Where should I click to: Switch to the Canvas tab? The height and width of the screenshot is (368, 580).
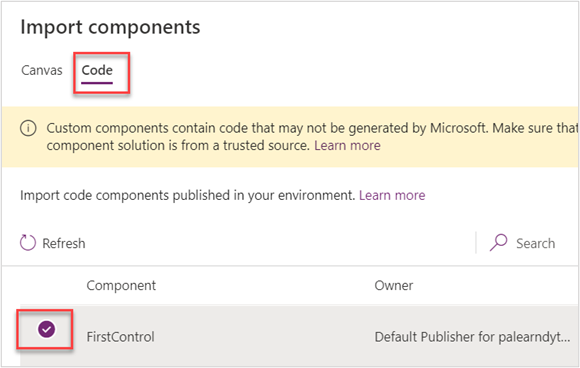click(x=42, y=70)
